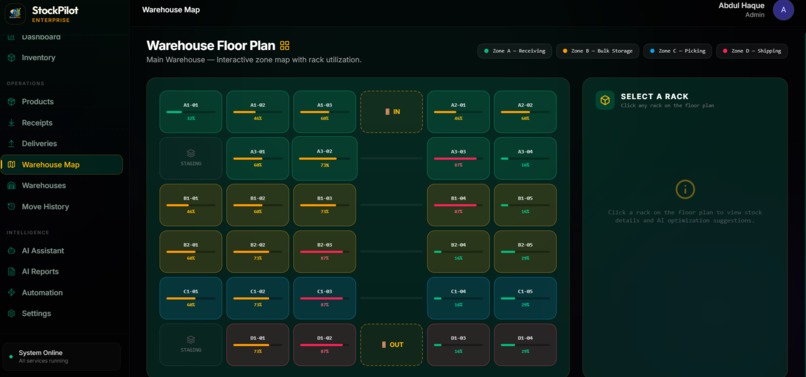
Task: Click the AI Assistant icon
Action: point(11,251)
